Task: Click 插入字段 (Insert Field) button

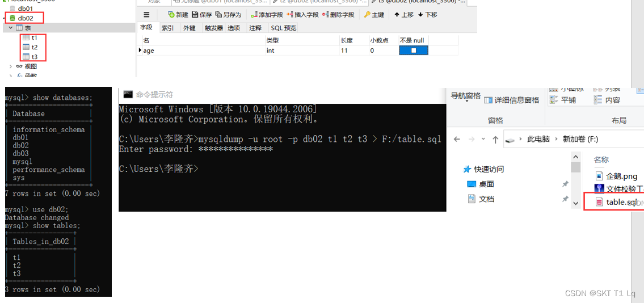Action: click(x=302, y=15)
